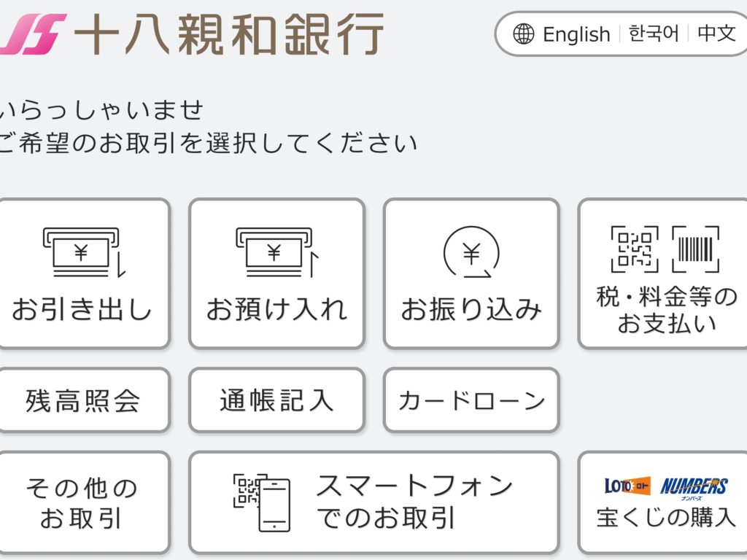Tap the cash withdrawal icon (お引き出し)

pos(83,252)
